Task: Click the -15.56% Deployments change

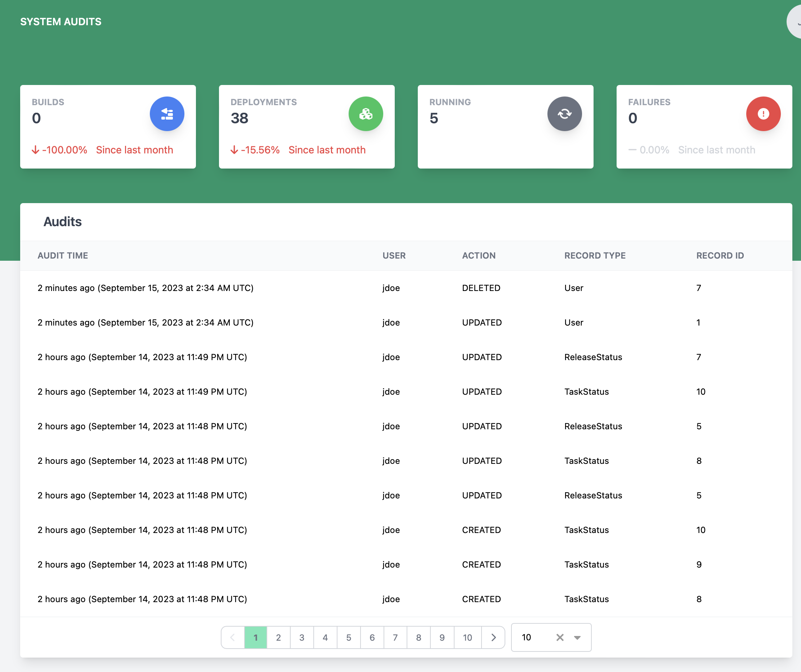Action: coord(260,150)
